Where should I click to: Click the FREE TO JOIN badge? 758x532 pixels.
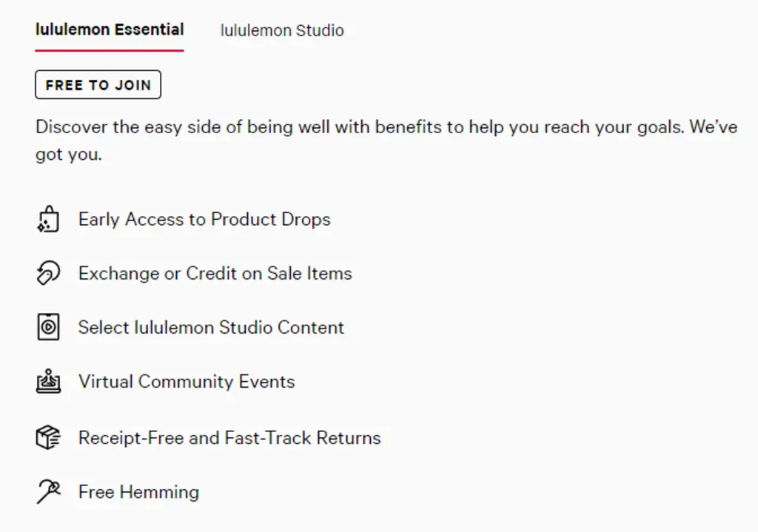[x=98, y=84]
